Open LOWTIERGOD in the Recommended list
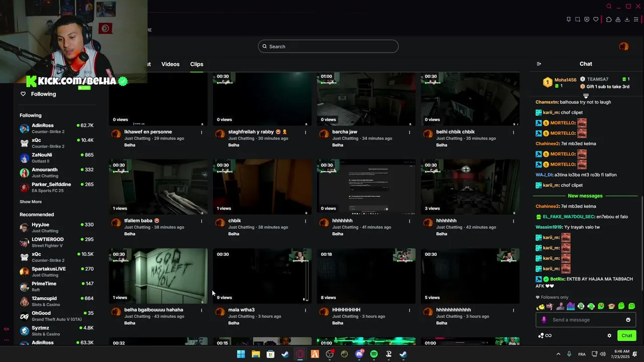 pos(56,242)
